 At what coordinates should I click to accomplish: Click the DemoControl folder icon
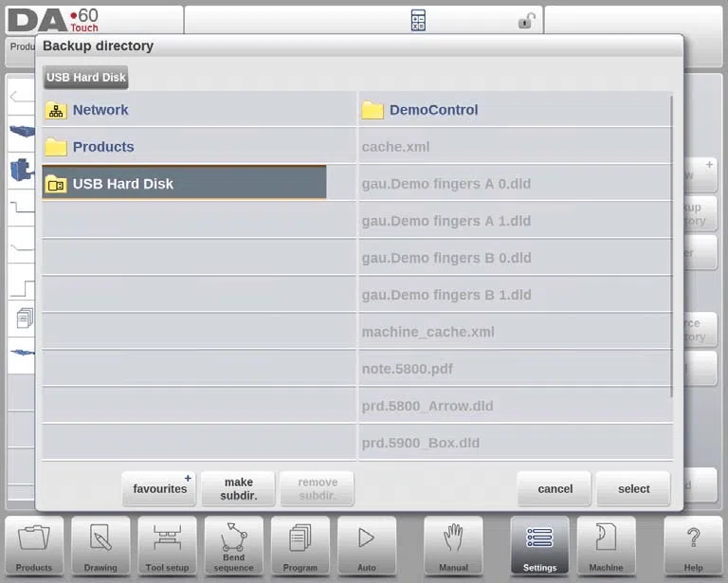point(373,111)
